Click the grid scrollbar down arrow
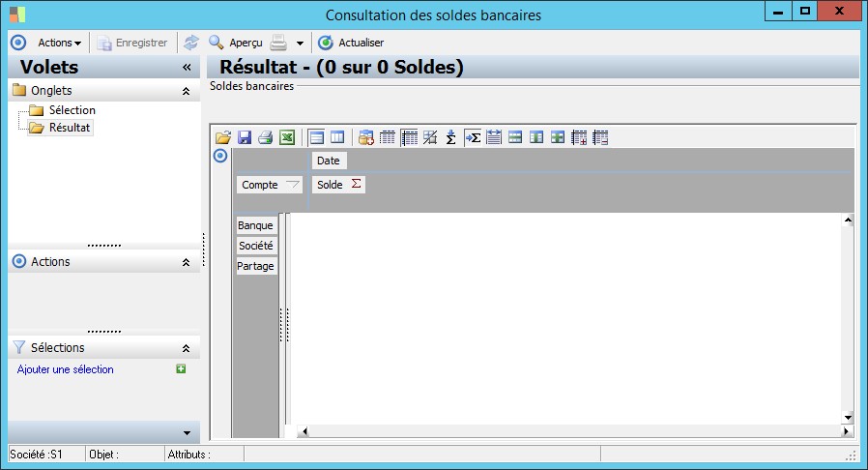Image resolution: width=868 pixels, height=470 pixels. tap(848, 418)
